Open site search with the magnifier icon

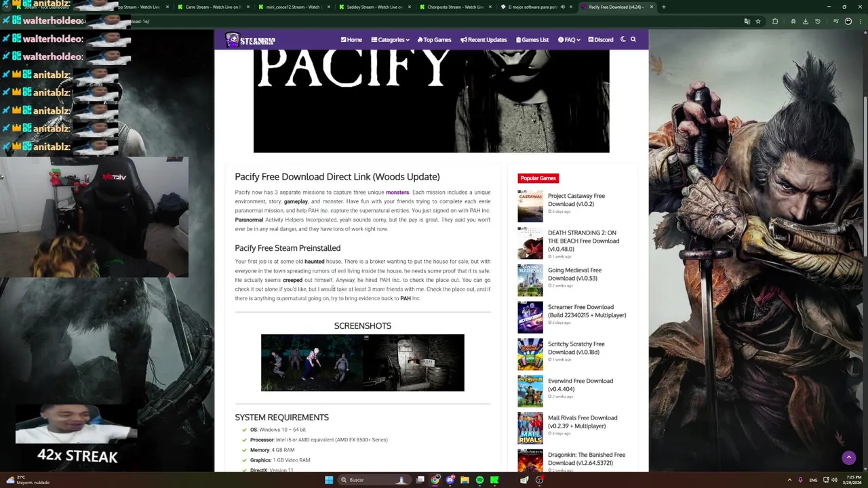tap(633, 39)
